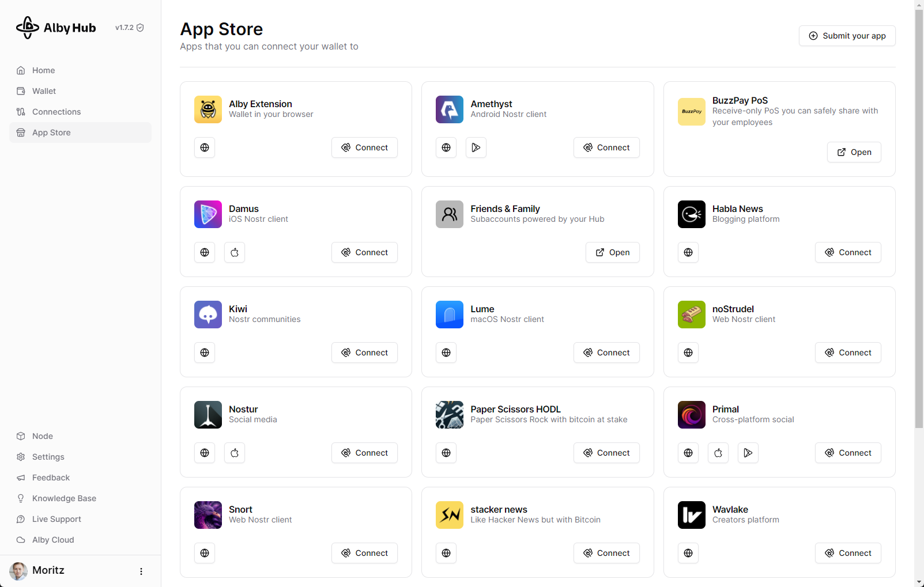Screen dimensions: 924x587
Task: Open Alby Cloud in sidebar
Action: (x=80, y=540)
